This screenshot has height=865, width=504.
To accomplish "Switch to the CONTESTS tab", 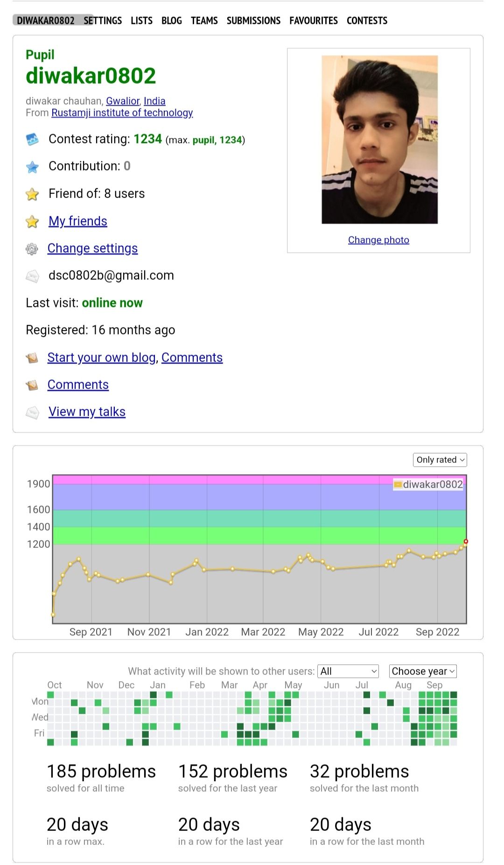I will (x=367, y=21).
